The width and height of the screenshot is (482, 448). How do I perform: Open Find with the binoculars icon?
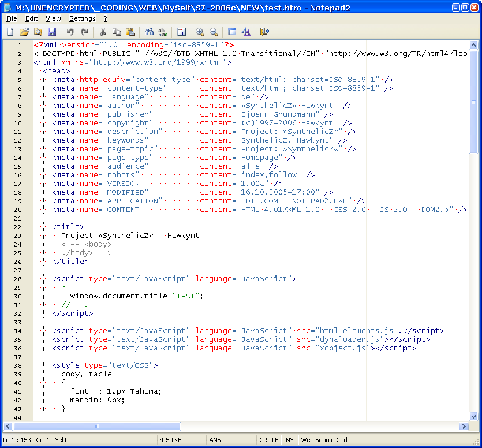(x=149, y=32)
